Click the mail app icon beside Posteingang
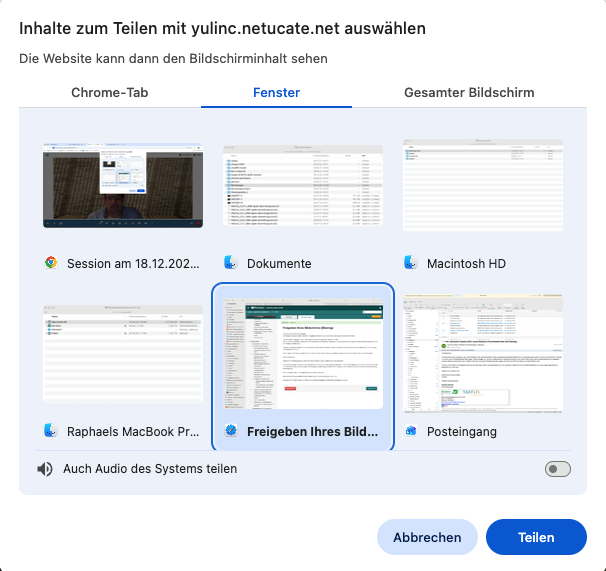606x571 pixels. [x=410, y=431]
